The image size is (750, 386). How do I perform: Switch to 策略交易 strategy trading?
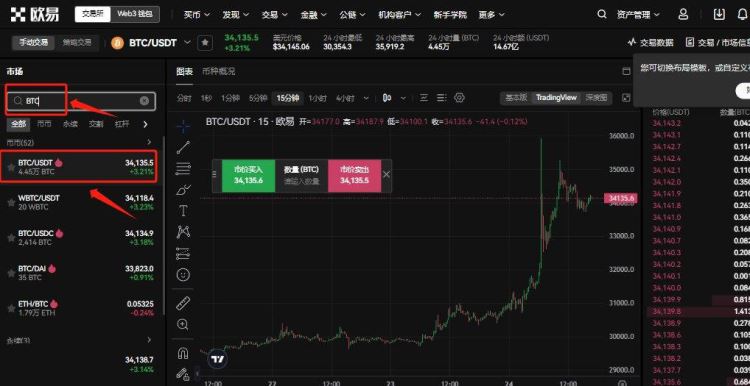77,43
